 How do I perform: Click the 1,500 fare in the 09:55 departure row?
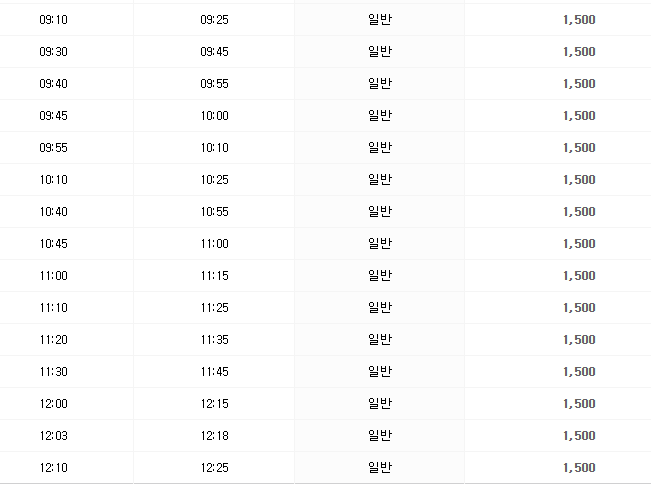(x=579, y=148)
